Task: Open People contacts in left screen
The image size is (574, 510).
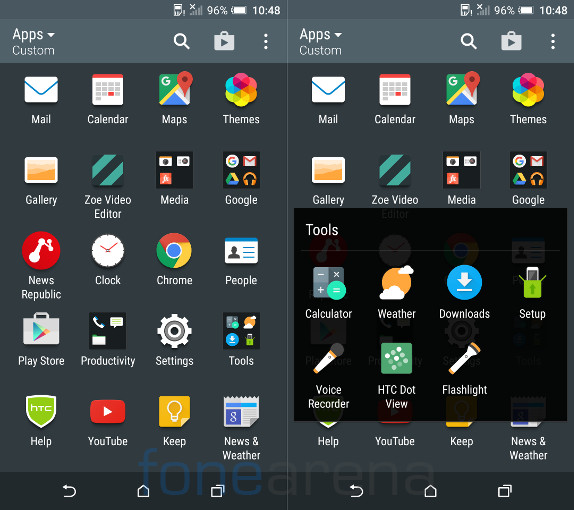Action: pyautogui.click(x=241, y=251)
